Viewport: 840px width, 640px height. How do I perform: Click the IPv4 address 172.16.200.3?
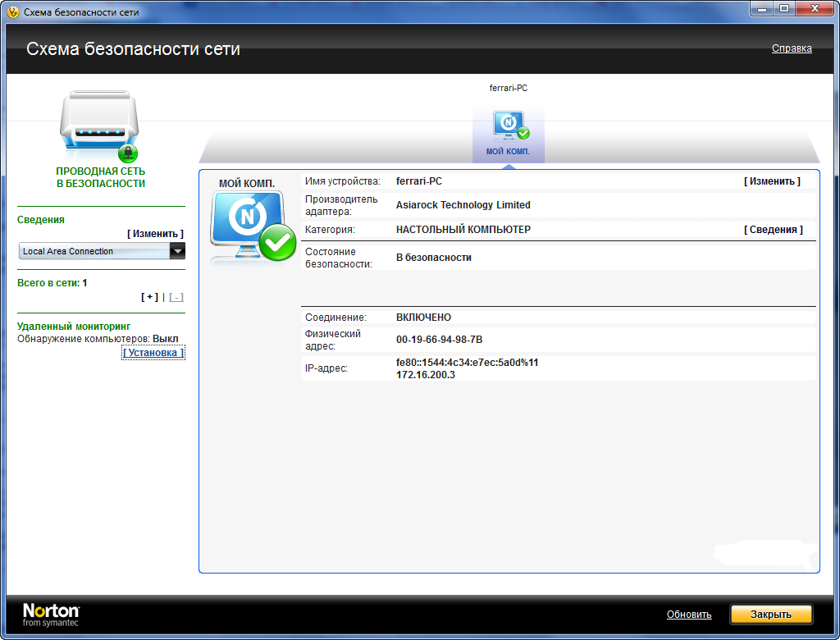425,375
